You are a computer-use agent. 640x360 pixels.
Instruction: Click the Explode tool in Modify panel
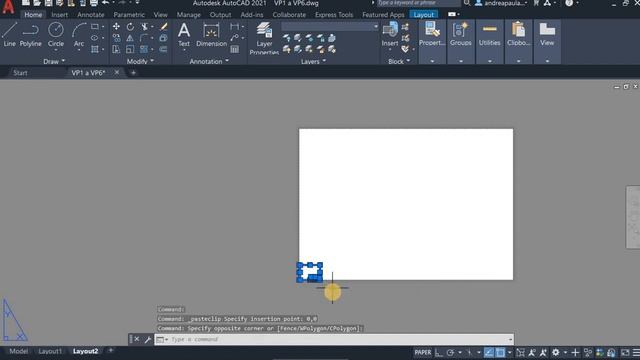(x=164, y=38)
